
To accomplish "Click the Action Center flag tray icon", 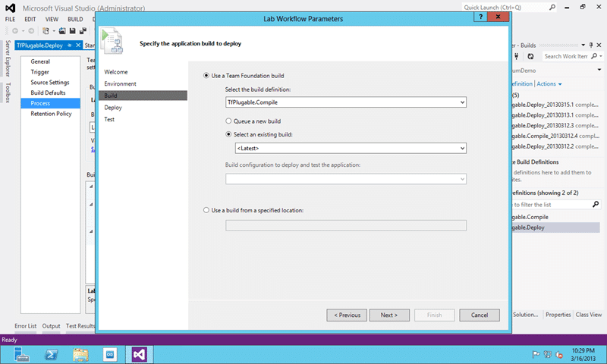I will point(536,354).
